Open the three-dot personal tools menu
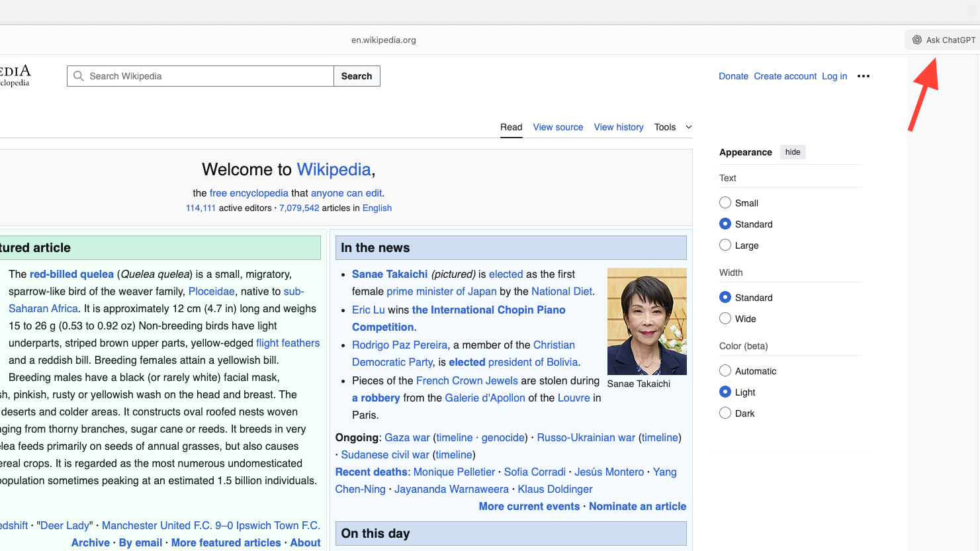980x551 pixels. tap(863, 76)
